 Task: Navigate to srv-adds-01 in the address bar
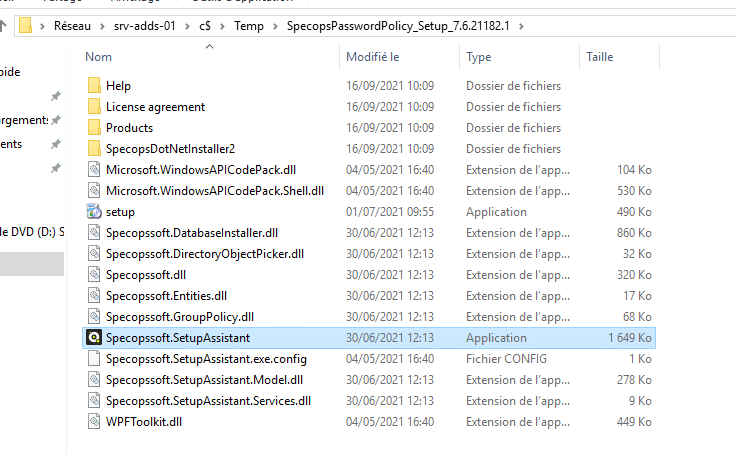coord(145,26)
